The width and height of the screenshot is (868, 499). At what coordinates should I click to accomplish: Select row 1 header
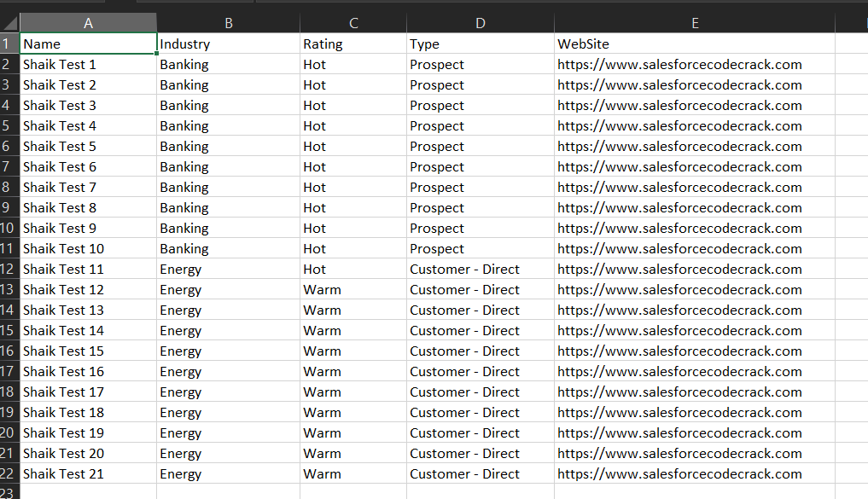tap(9, 44)
